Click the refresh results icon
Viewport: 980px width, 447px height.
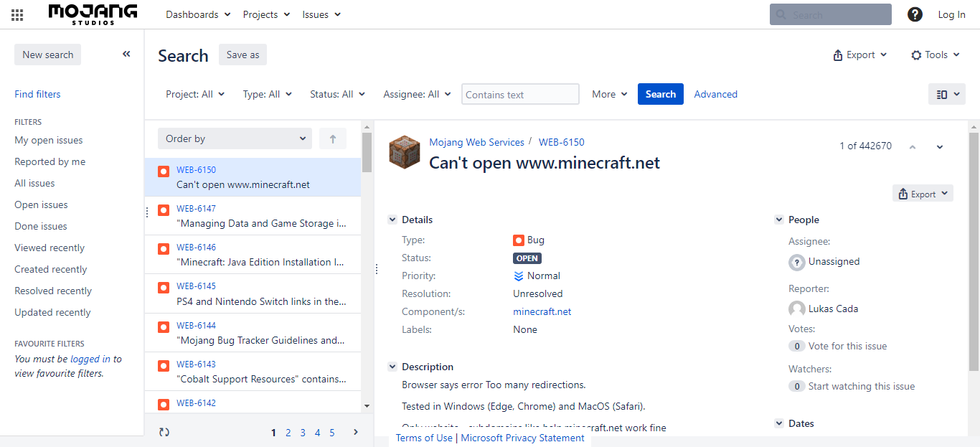coord(164,432)
